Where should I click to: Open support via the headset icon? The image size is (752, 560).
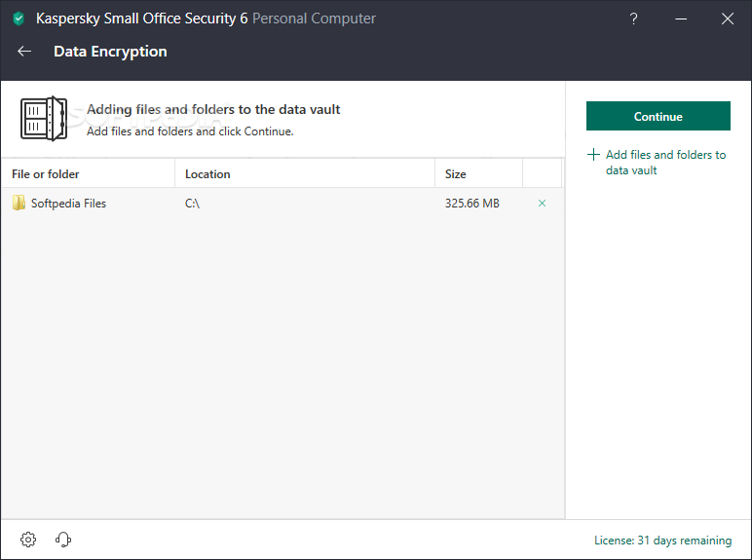pos(63,540)
